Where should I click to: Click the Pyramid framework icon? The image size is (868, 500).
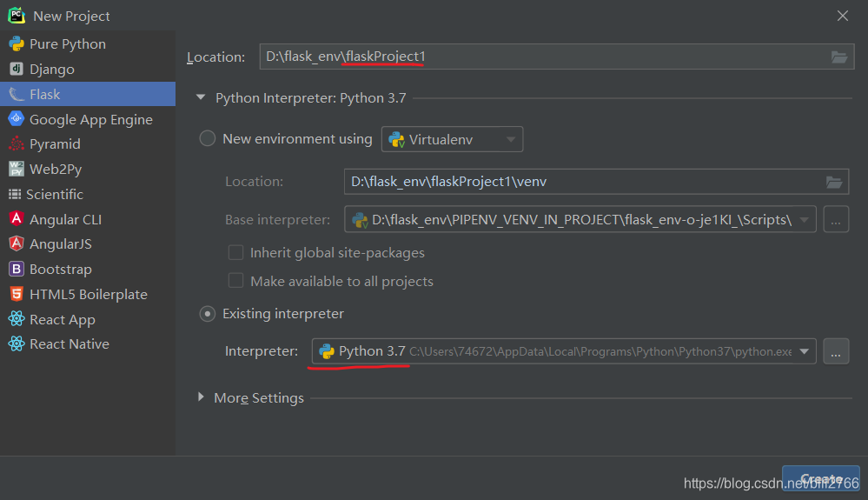[x=17, y=144]
